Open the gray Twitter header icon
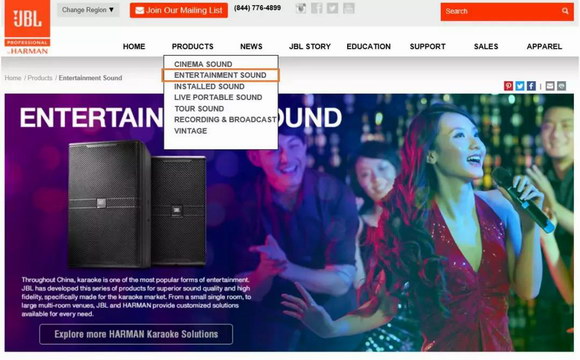This screenshot has height=360, width=580. click(333, 8)
